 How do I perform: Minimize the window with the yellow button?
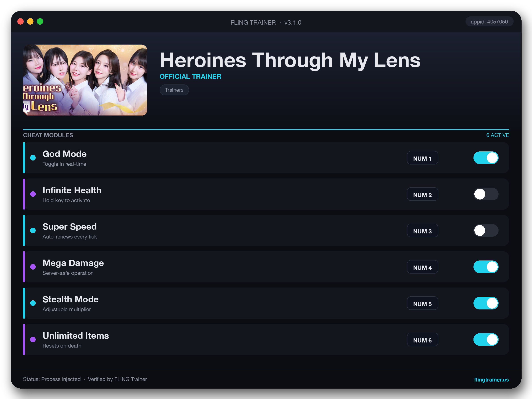point(30,22)
